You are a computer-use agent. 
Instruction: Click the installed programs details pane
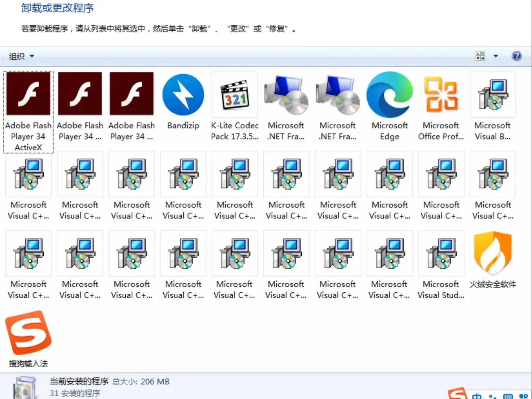tap(118, 386)
